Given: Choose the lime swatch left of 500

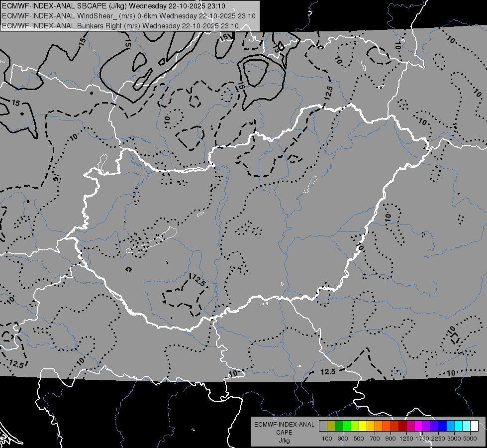Looking at the screenshot, I should point(355,426).
